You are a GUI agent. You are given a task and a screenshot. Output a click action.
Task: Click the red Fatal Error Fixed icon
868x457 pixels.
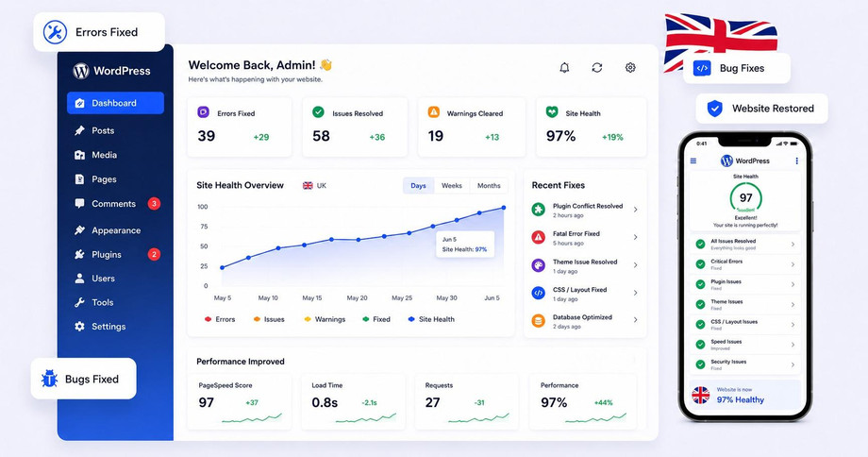pos(538,237)
